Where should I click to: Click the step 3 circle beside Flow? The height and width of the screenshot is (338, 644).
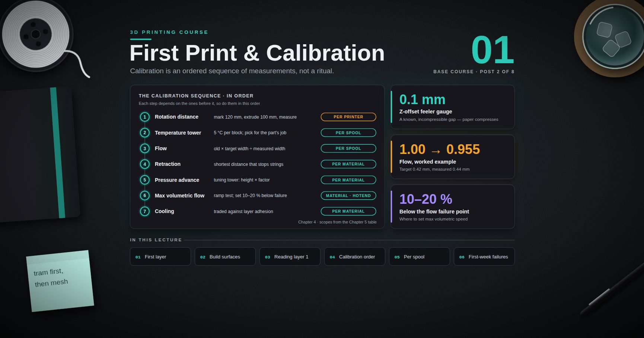[145, 148]
